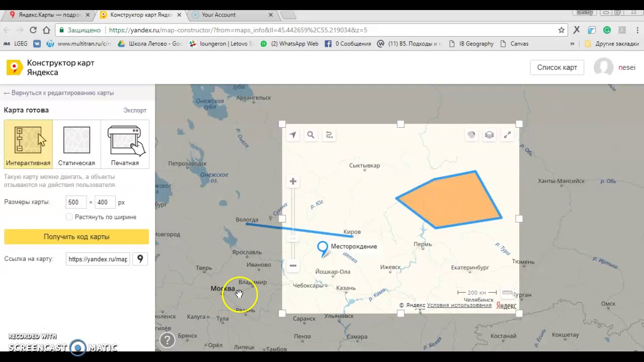Open the Canvas bookmark
Screen dimensions: 644x362
pos(514,44)
